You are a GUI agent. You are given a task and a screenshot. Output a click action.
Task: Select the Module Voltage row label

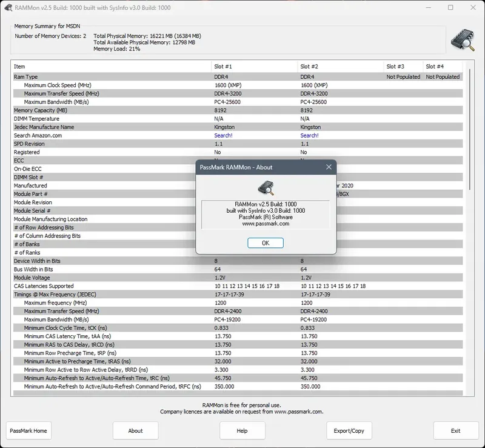pos(32,278)
